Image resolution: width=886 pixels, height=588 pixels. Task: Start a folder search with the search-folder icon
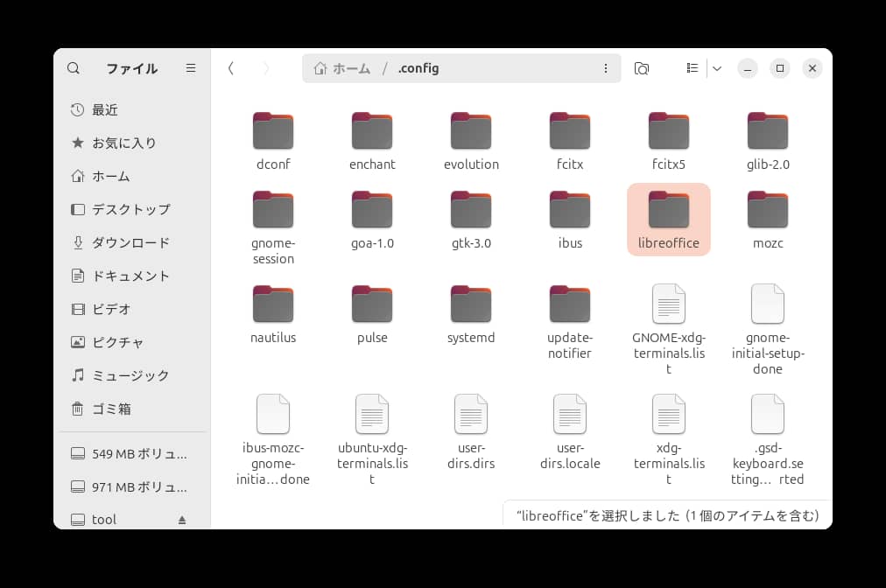(642, 67)
